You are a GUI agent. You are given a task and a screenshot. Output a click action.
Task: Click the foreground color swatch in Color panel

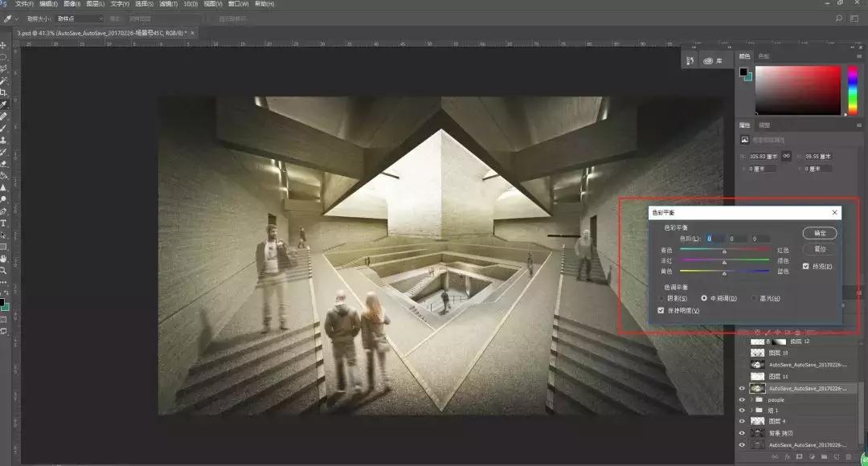[x=743, y=72]
